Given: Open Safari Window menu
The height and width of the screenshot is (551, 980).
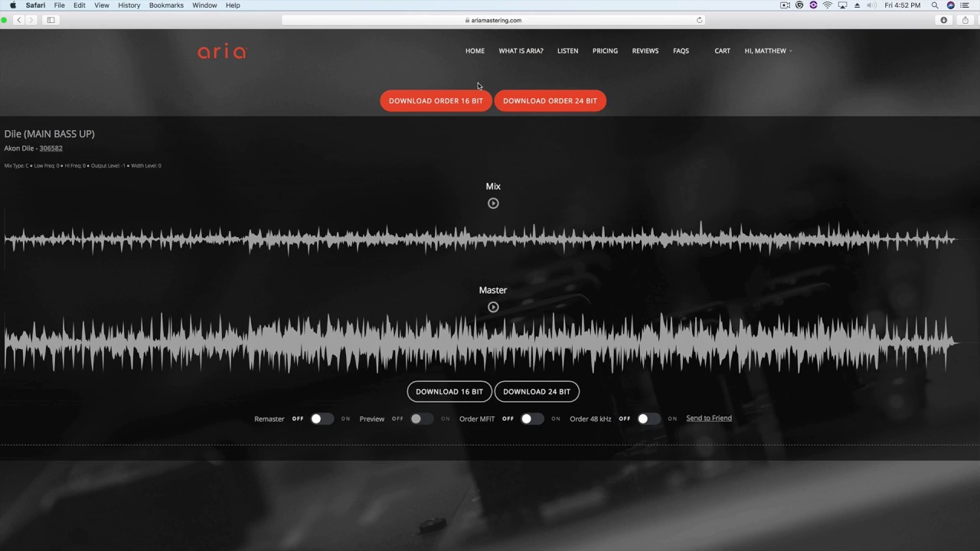Looking at the screenshot, I should pyautogui.click(x=204, y=5).
